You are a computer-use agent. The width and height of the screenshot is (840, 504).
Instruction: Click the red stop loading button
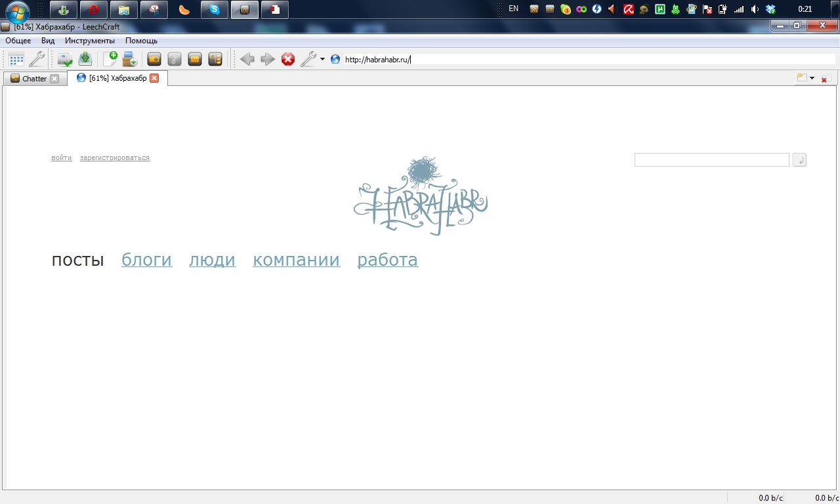(288, 59)
